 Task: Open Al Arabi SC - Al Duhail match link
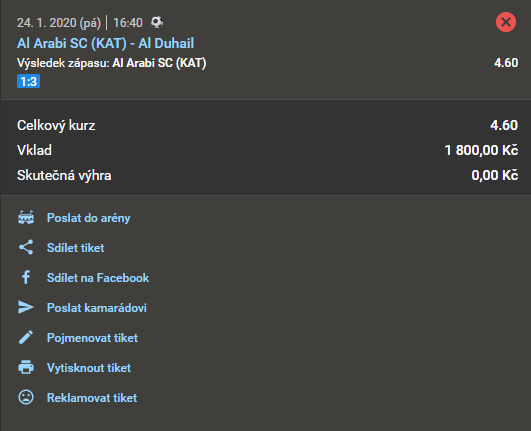[x=105, y=43]
